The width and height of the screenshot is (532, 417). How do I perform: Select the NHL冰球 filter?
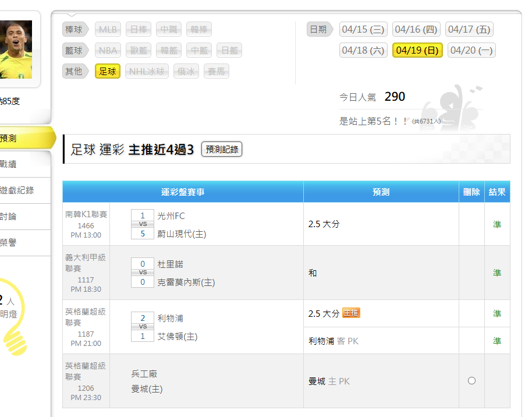pyautogui.click(x=147, y=71)
